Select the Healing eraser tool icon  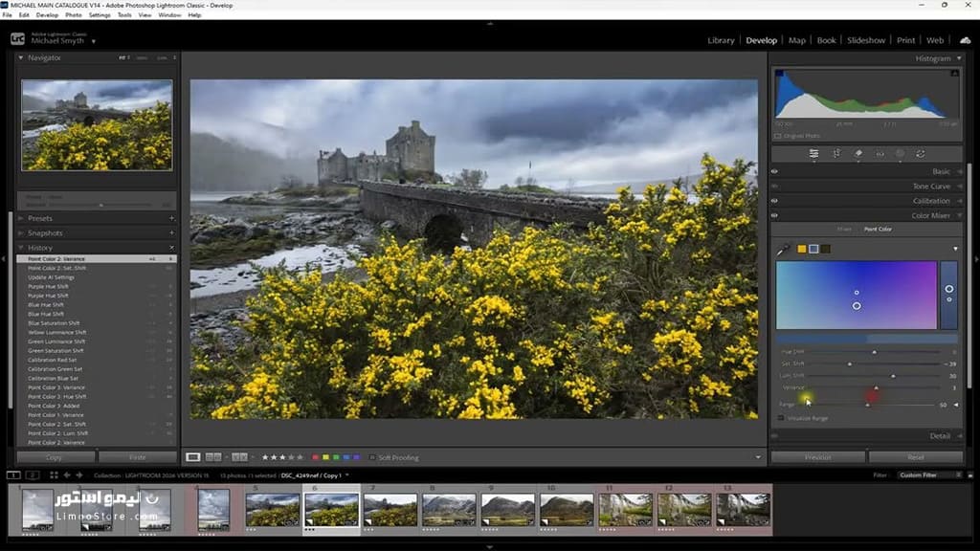pyautogui.click(x=858, y=154)
